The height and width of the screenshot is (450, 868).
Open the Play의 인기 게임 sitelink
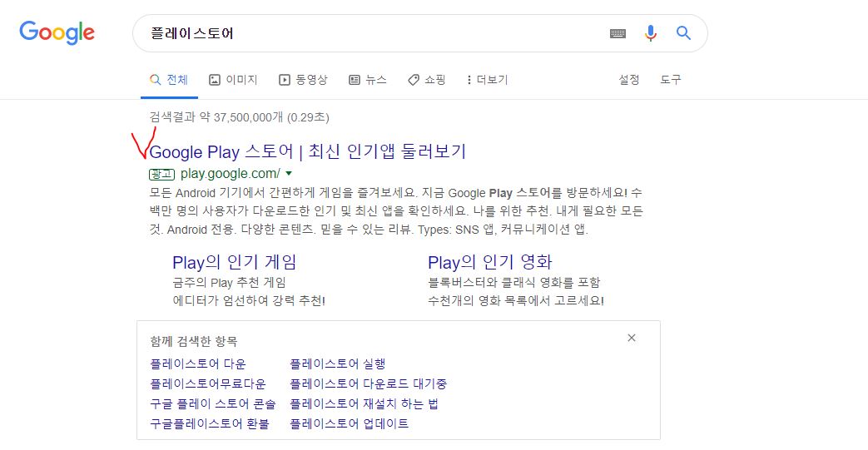[235, 262]
